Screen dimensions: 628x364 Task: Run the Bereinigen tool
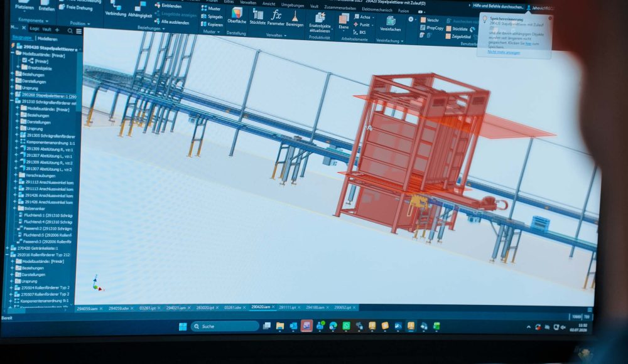[x=295, y=19]
